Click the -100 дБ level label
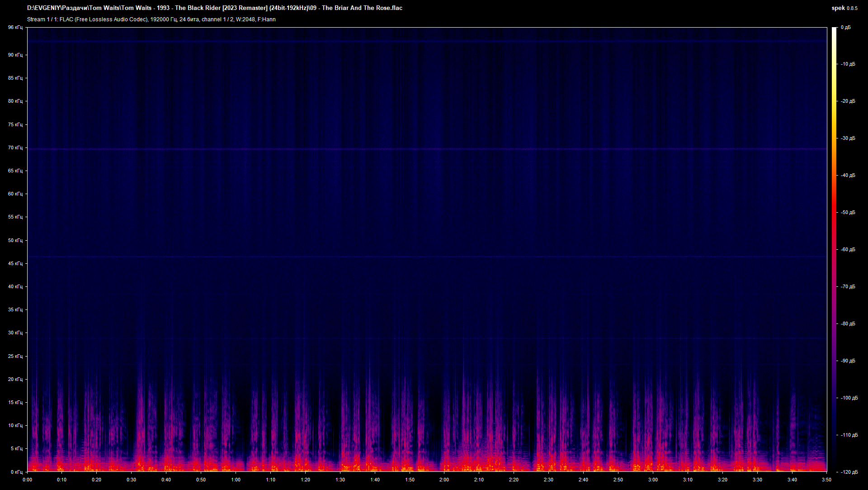The width and height of the screenshot is (868, 490). click(849, 398)
